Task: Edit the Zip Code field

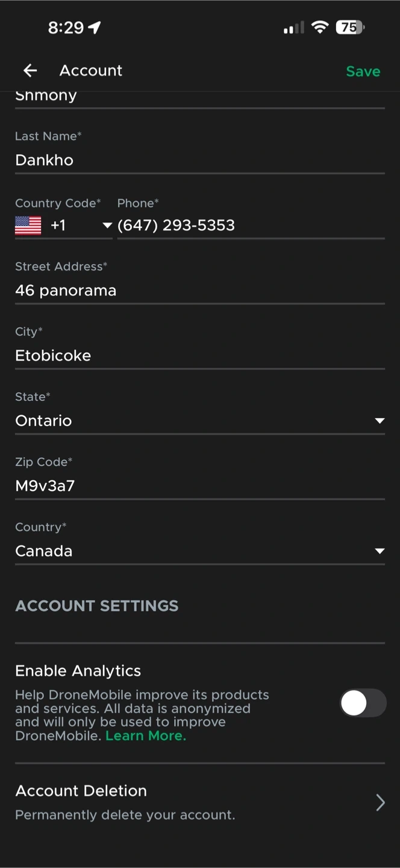Action: pyautogui.click(x=199, y=486)
